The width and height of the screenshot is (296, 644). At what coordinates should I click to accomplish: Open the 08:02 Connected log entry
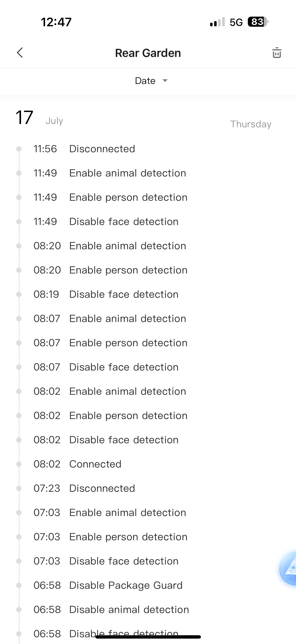click(x=95, y=464)
